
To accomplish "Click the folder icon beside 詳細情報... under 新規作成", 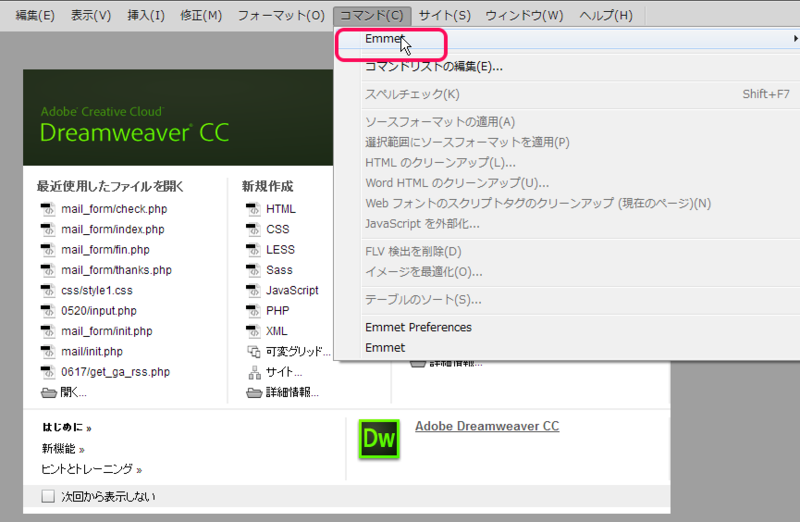I will (254, 393).
